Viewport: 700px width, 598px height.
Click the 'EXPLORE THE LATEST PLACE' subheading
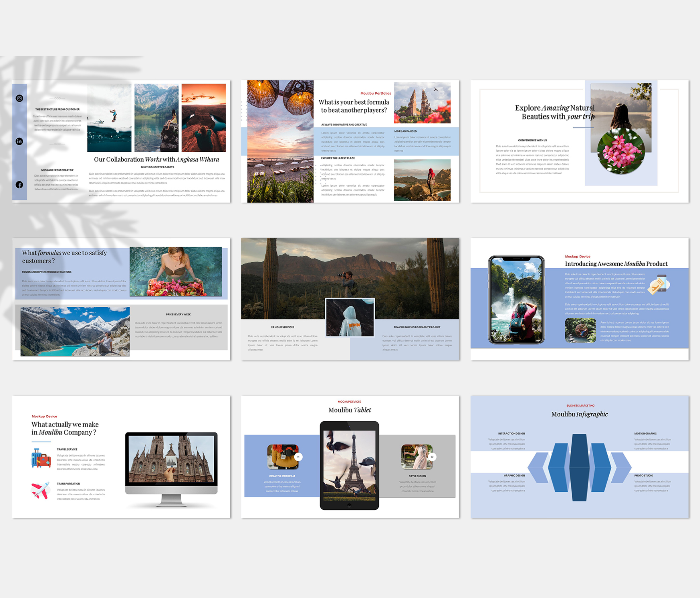[338, 158]
